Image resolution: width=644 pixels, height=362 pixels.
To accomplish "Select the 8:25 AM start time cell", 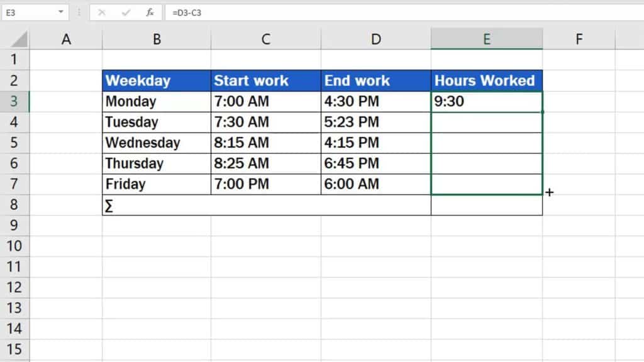I will click(265, 163).
